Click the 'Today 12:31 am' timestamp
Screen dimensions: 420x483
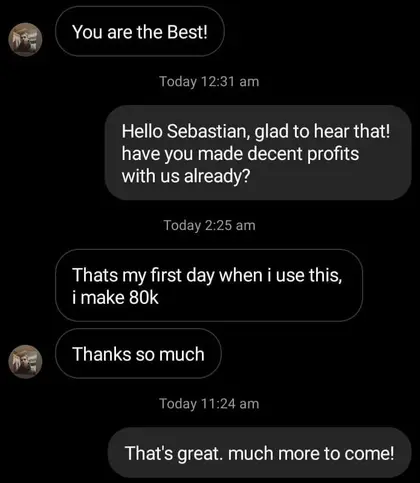(x=209, y=81)
